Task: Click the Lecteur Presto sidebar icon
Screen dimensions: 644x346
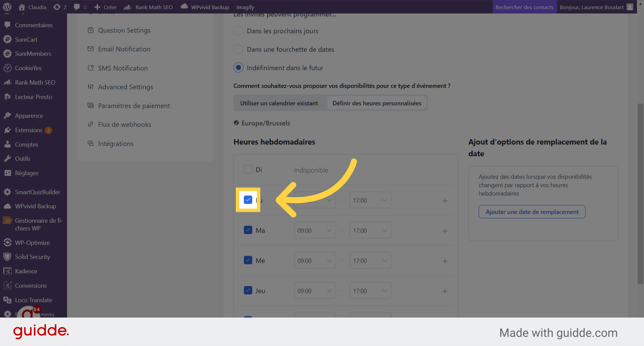Action: tap(7, 97)
